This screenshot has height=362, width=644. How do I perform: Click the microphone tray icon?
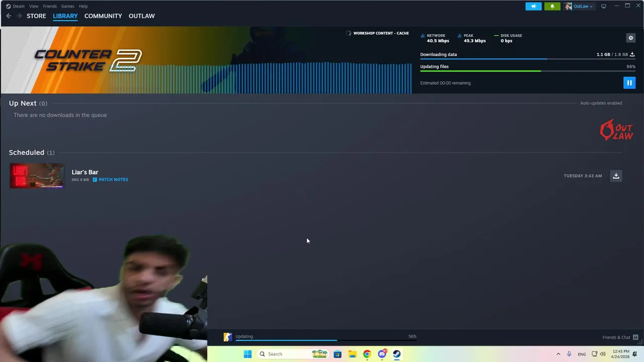point(569,354)
